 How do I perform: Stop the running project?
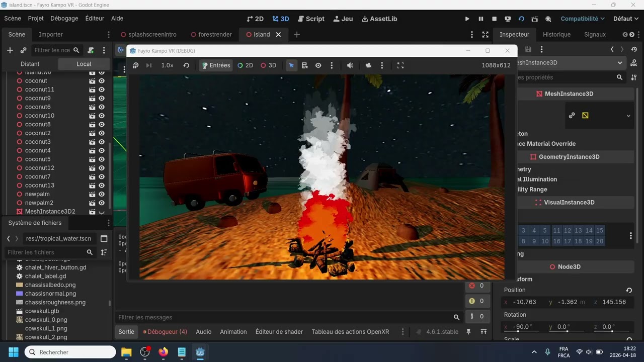pyautogui.click(x=494, y=19)
